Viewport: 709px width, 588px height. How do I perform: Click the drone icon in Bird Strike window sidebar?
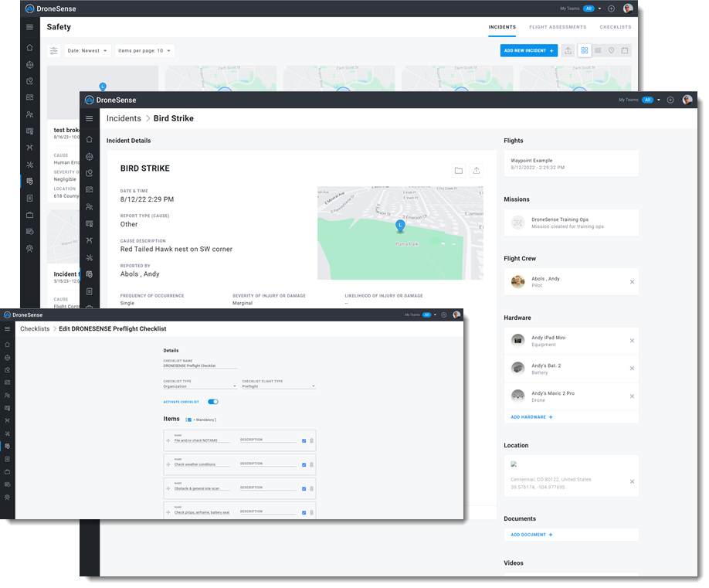pos(90,240)
